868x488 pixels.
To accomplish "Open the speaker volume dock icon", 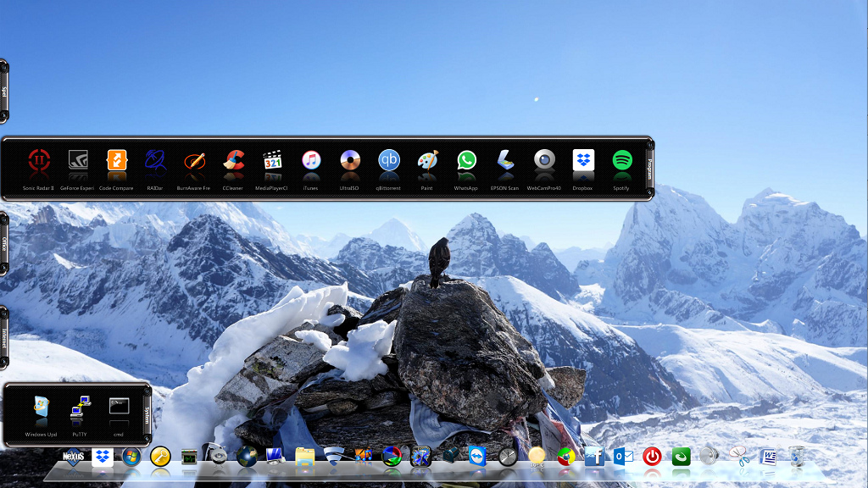I will (x=709, y=457).
